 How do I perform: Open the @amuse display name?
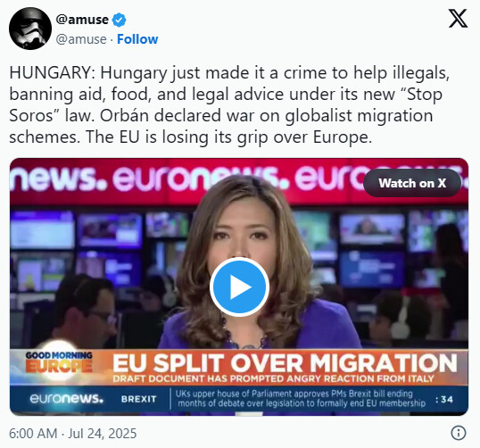[x=82, y=20]
